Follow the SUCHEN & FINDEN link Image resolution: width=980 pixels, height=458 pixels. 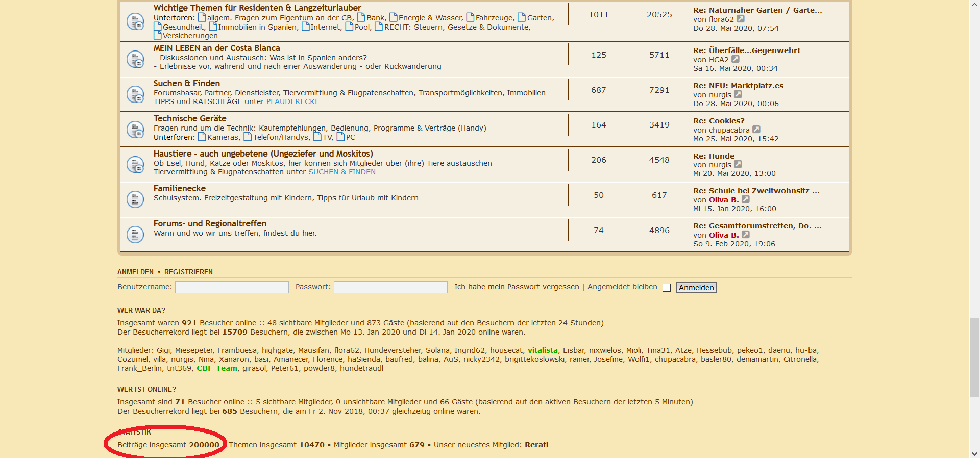(x=342, y=172)
